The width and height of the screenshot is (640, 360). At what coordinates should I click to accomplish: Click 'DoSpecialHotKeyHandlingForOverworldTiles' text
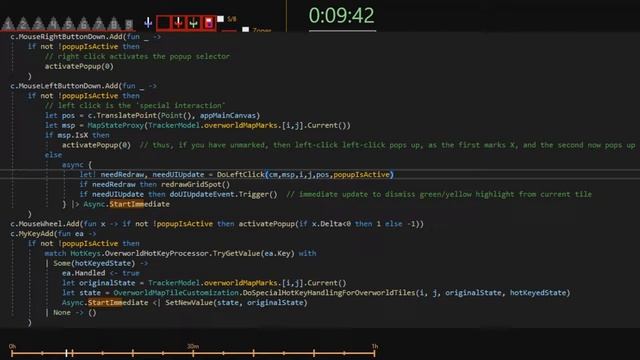(329, 293)
